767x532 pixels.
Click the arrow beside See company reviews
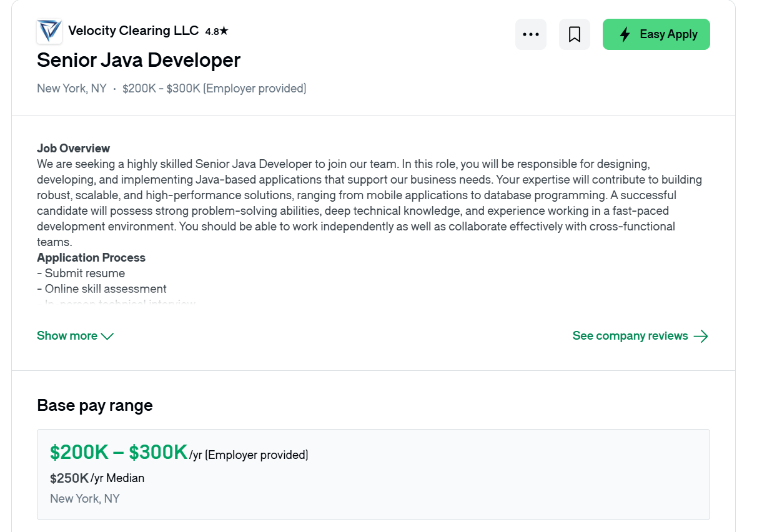pos(701,337)
